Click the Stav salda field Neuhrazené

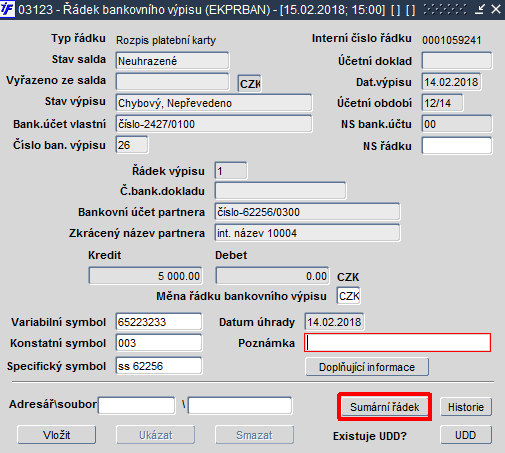pyautogui.click(x=173, y=61)
